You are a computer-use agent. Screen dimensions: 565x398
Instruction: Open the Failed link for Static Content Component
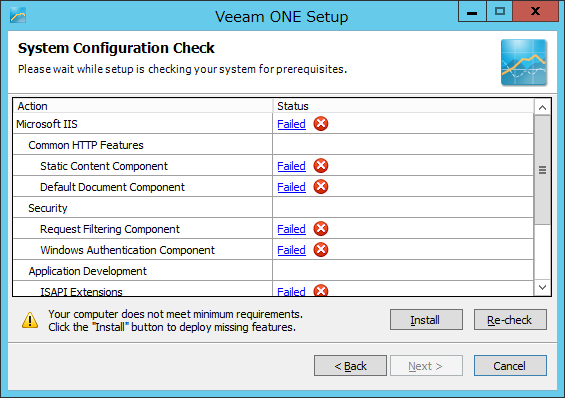point(291,166)
